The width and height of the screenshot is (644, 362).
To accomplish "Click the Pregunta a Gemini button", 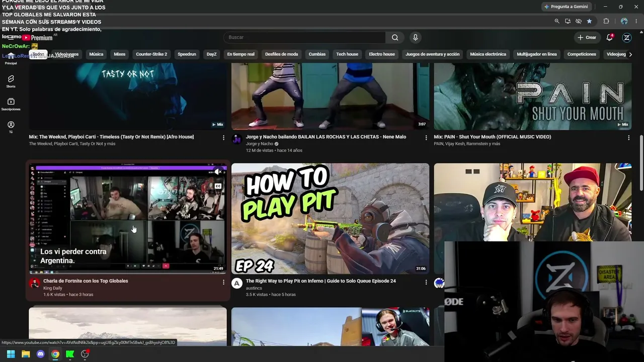I will click(x=566, y=7).
